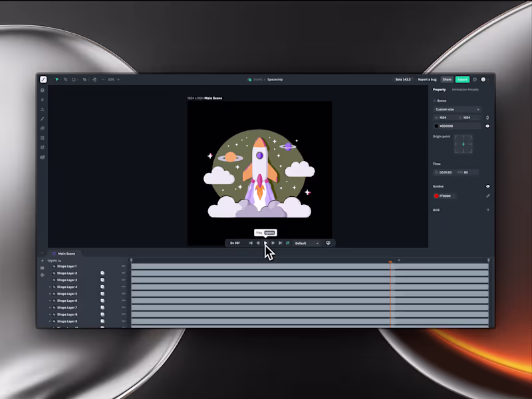Screen dimensions: 532x399
Task: Open the lightning bolt sidebar panel
Action: 43,100
